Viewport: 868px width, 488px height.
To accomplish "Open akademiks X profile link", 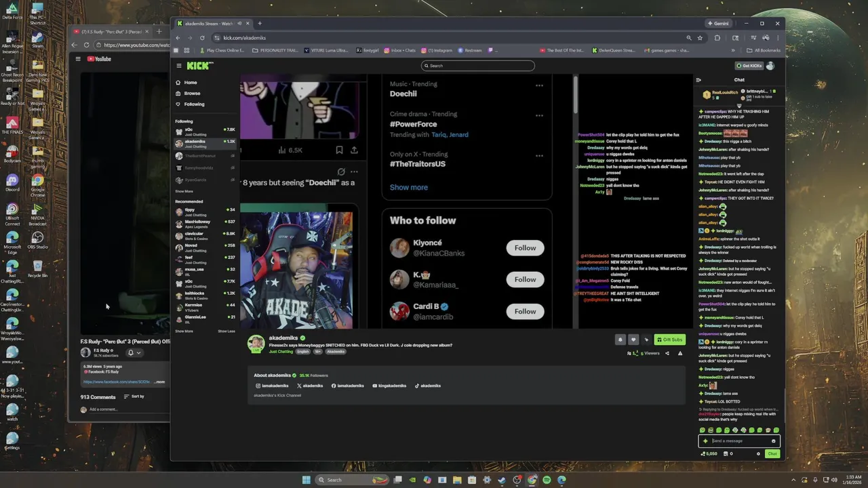I will click(x=310, y=386).
